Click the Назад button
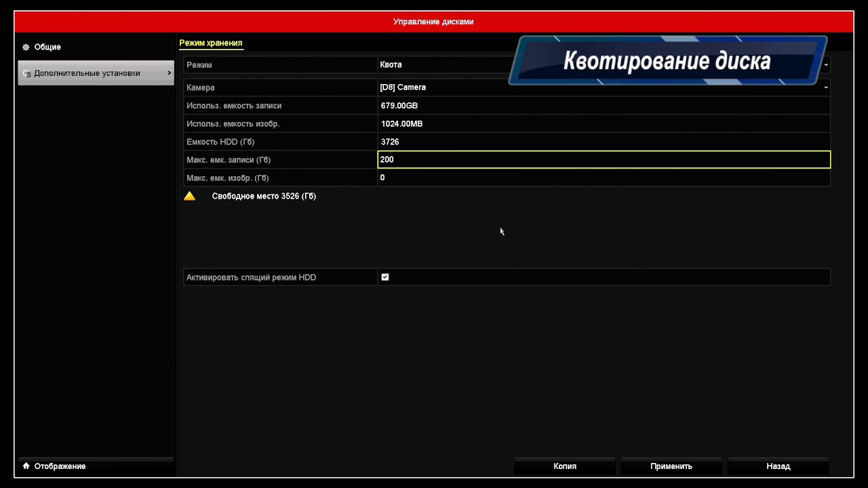The width and height of the screenshot is (868, 488). tap(778, 466)
